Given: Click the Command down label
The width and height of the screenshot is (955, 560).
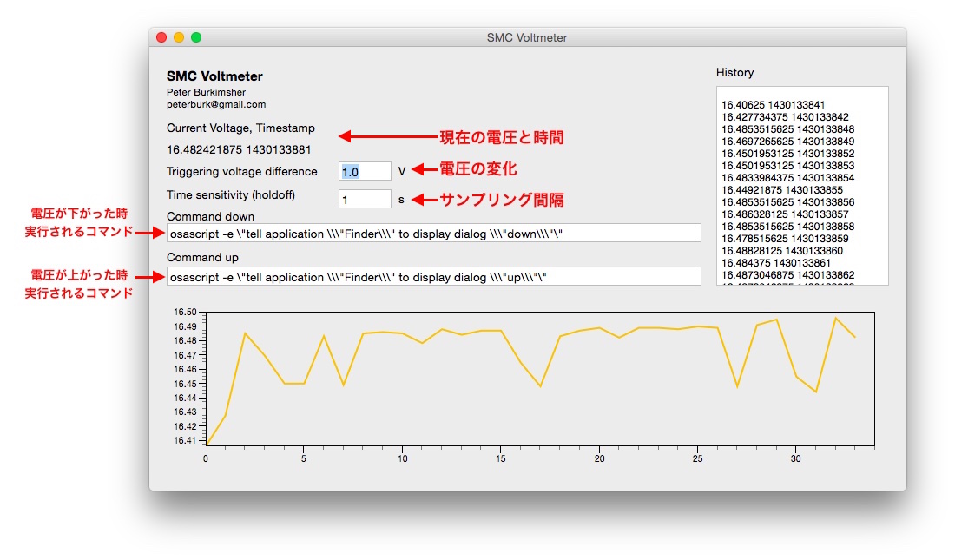Looking at the screenshot, I should pos(210,216).
